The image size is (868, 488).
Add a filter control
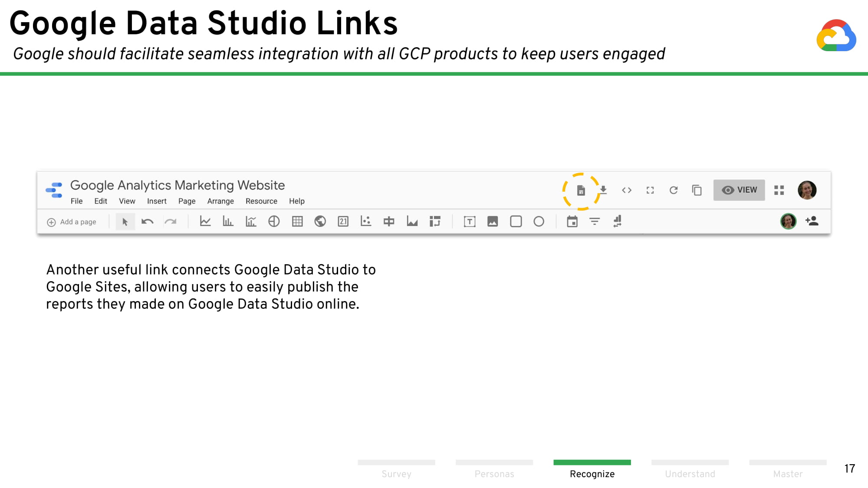595,222
